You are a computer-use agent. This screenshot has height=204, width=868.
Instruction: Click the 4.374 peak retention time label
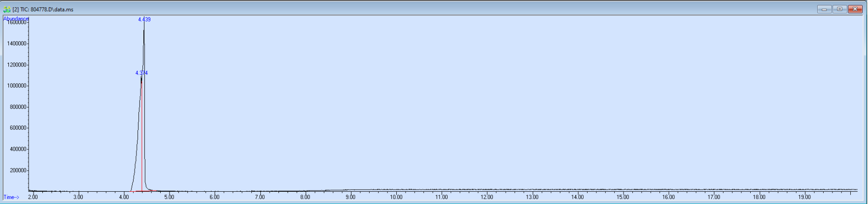pos(141,73)
